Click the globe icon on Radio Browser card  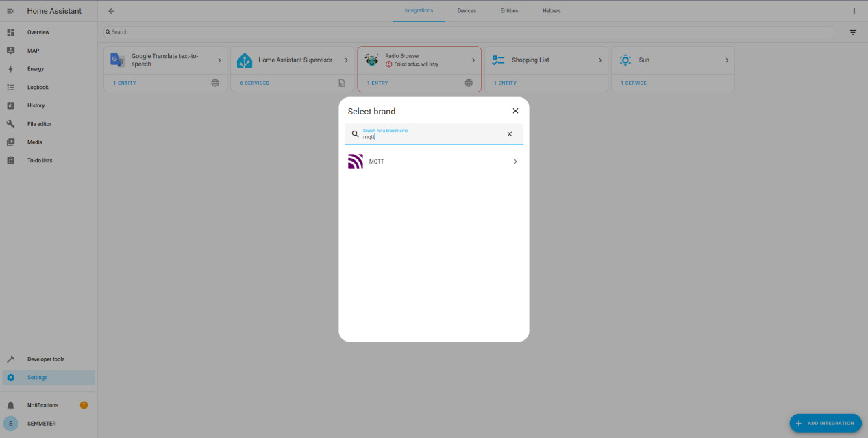[x=469, y=83]
